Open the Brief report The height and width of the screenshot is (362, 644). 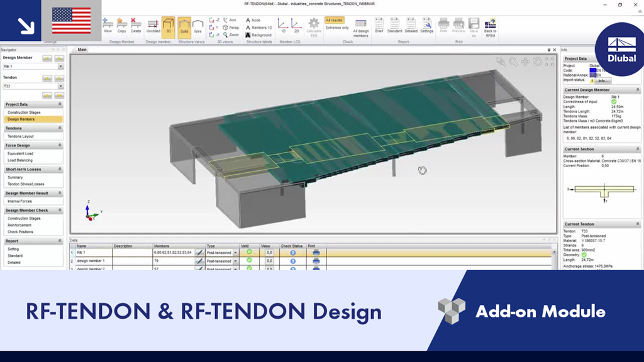click(x=379, y=25)
